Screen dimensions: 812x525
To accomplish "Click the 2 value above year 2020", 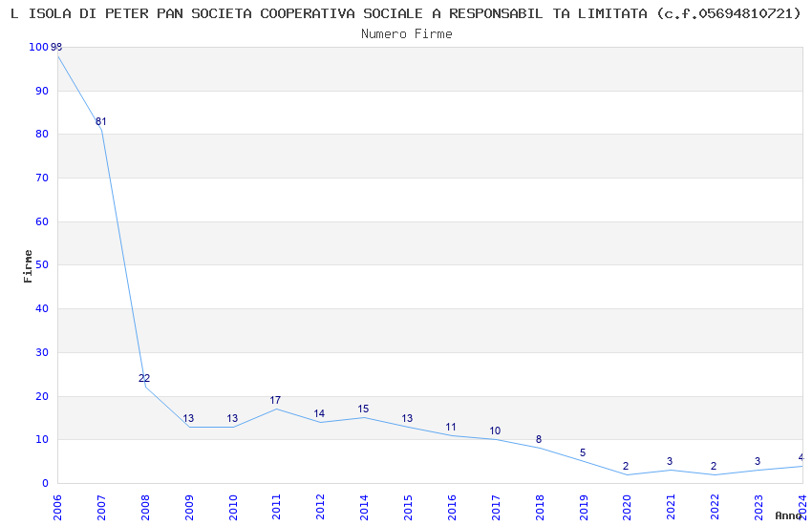I will tap(626, 466).
